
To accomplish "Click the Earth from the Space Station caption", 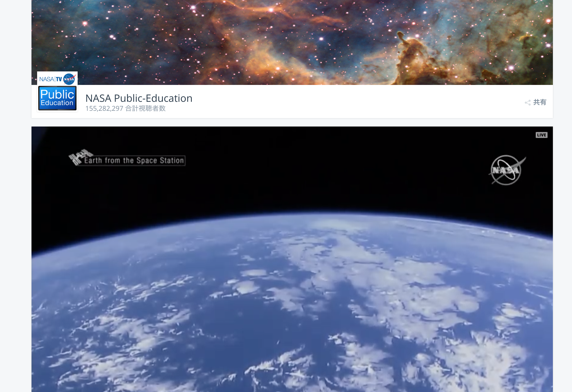I will (x=134, y=161).
